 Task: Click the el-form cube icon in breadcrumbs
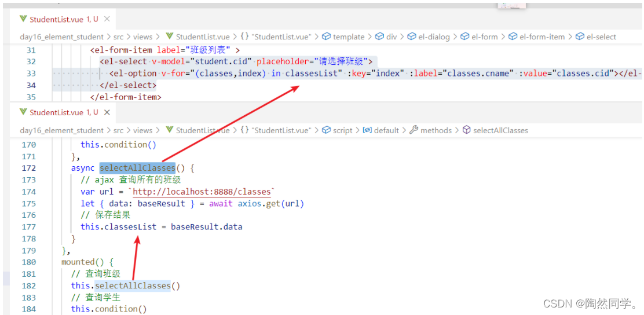464,36
